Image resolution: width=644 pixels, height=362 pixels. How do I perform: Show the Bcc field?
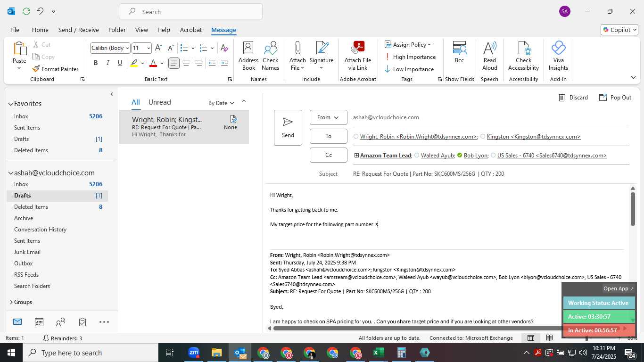pyautogui.click(x=459, y=52)
